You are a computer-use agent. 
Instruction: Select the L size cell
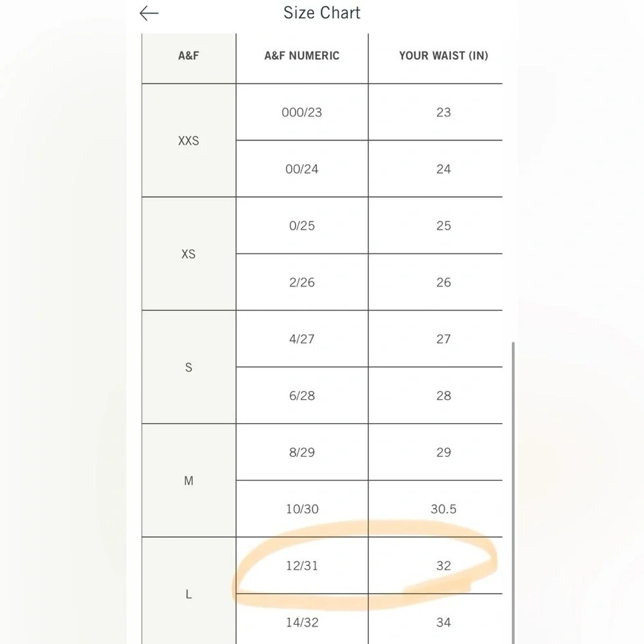point(189,594)
